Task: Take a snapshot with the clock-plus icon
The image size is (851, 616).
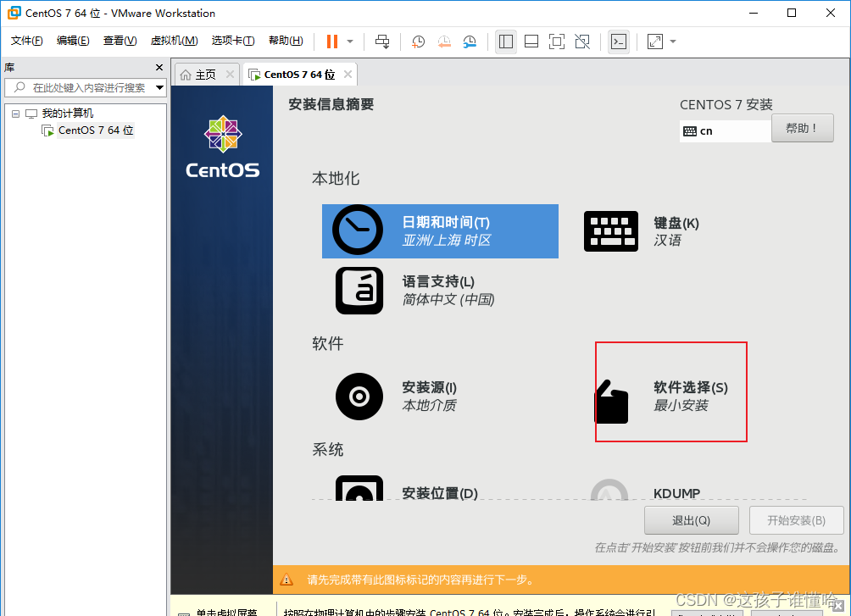Action: pyautogui.click(x=418, y=42)
